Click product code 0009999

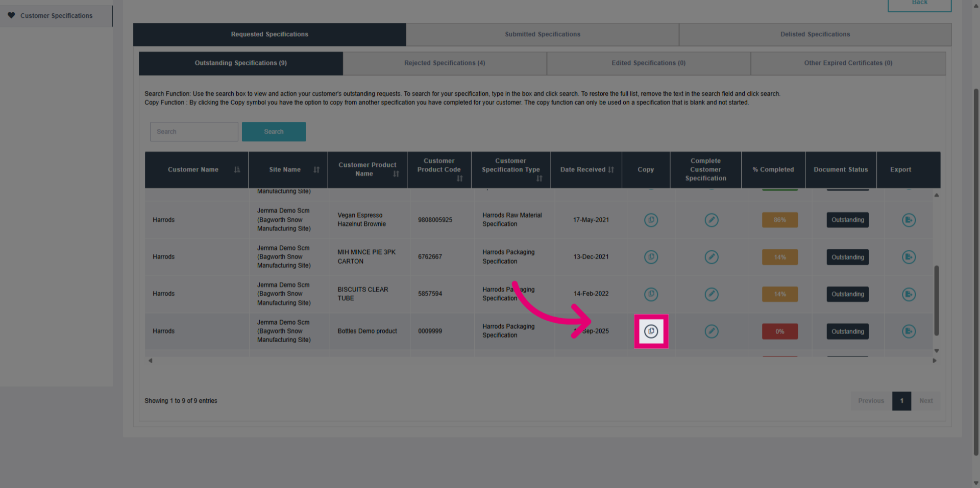pos(430,331)
